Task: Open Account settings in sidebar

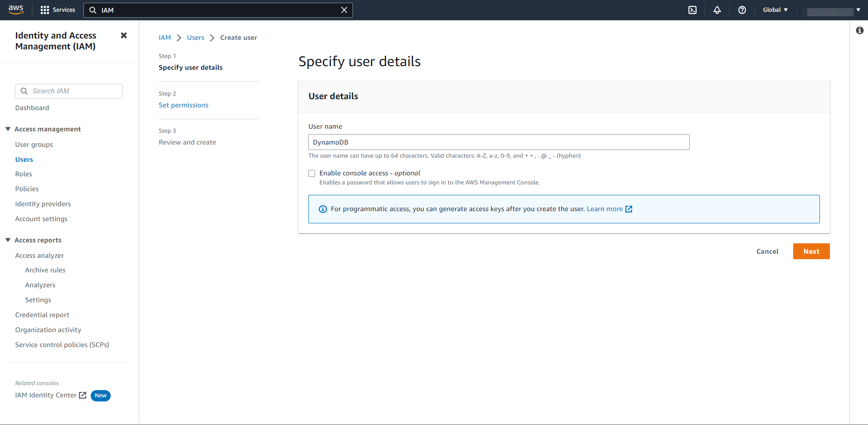Action: (x=41, y=219)
